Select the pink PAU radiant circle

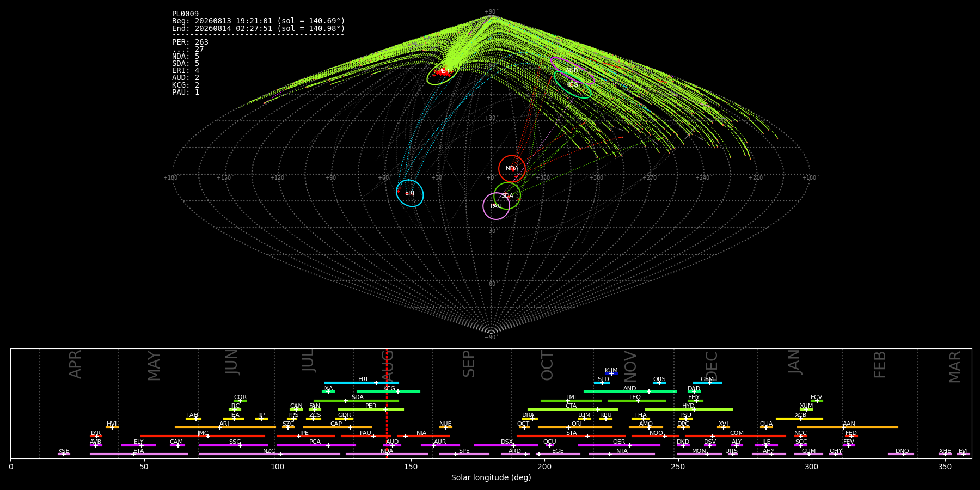(x=496, y=206)
